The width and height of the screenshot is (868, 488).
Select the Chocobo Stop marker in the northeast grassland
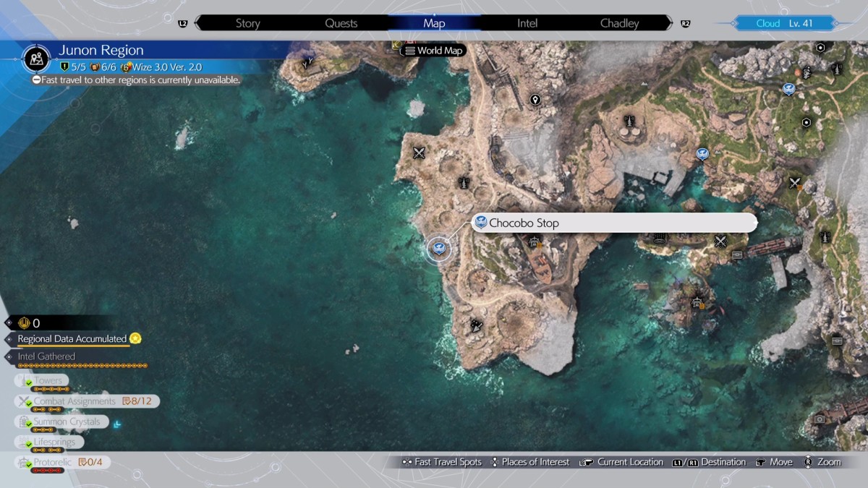click(x=789, y=89)
